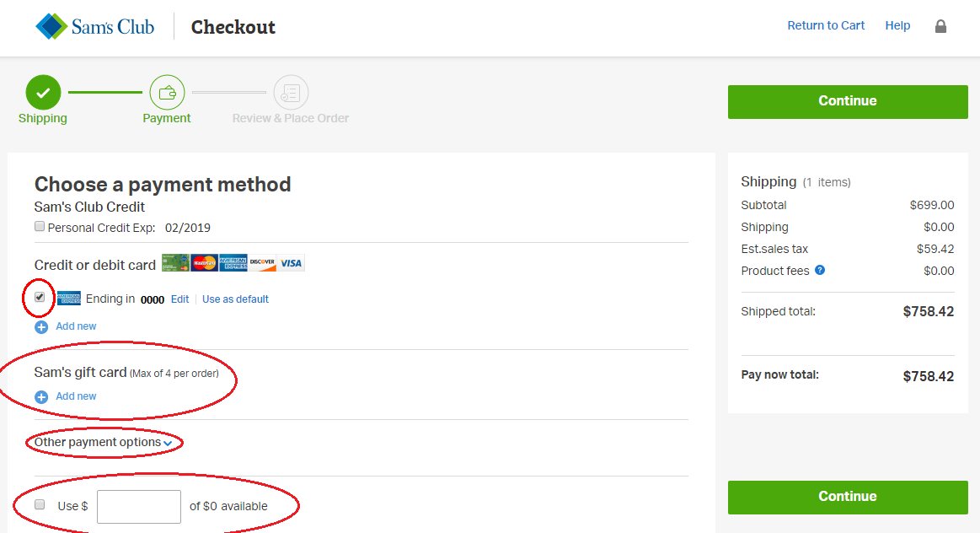Click the plus icon under Sam's gift card
Screen dimensions: 980x533
(41, 396)
